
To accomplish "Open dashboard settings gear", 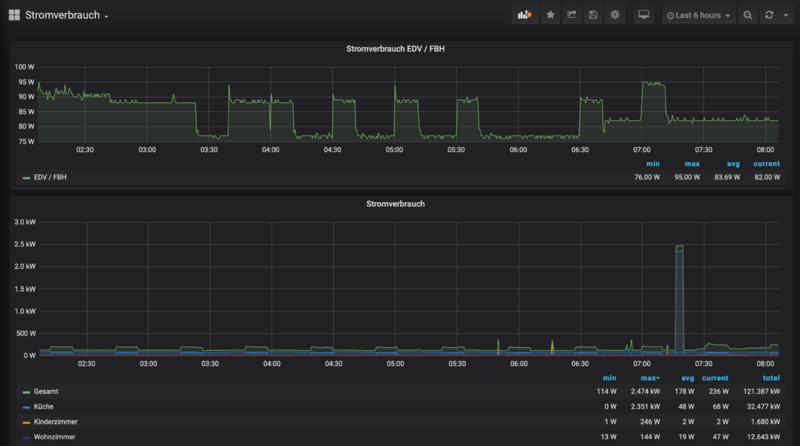I will [615, 15].
